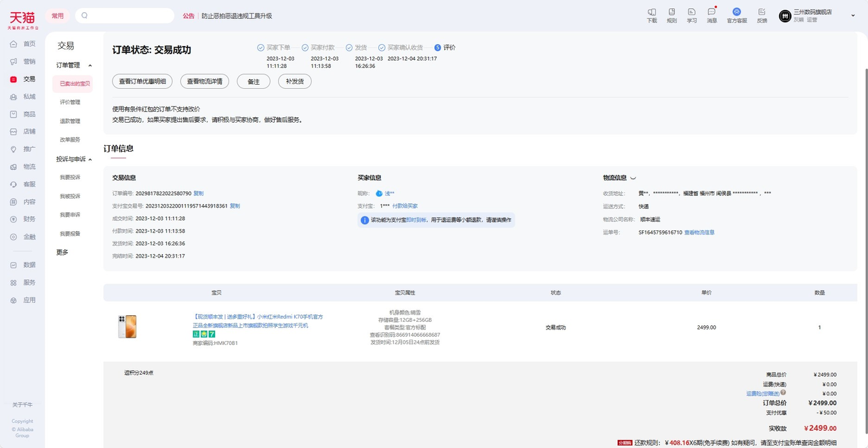Image resolution: width=868 pixels, height=448 pixels.
Task: Click the 补发货 button
Action: 294,81
